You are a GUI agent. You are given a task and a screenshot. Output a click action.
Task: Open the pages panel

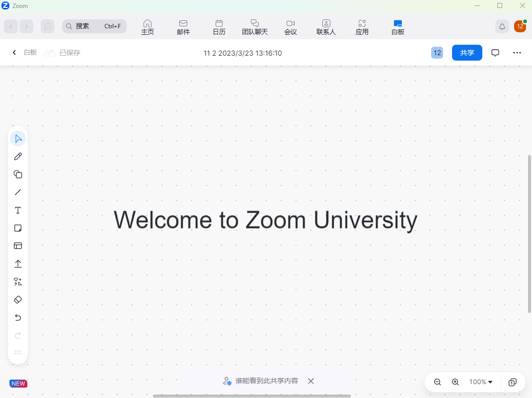pyautogui.click(x=512, y=382)
